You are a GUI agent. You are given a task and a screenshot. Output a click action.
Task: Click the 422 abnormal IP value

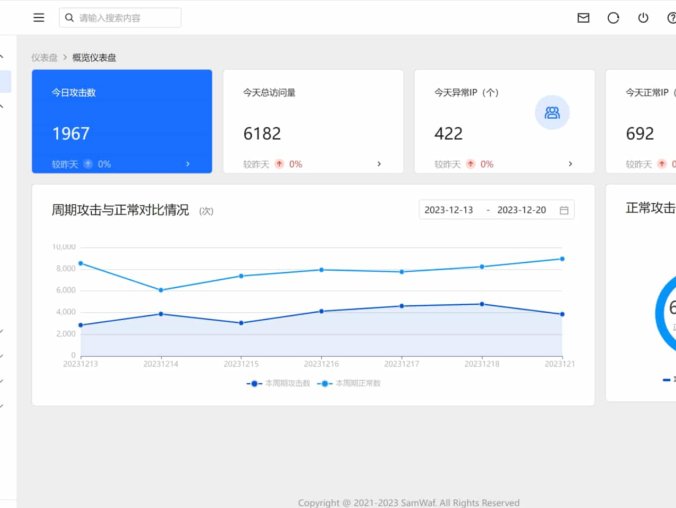click(x=448, y=134)
